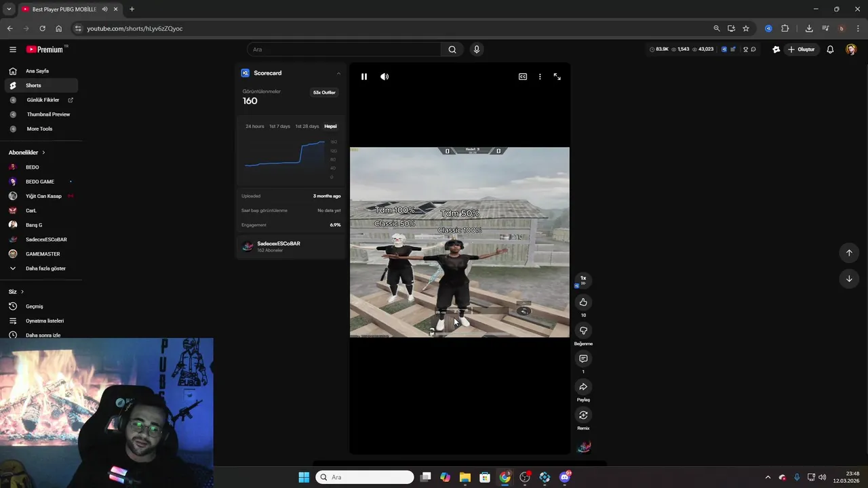Bookmark this page with the star
Screen dimensions: 868x488
click(746, 28)
